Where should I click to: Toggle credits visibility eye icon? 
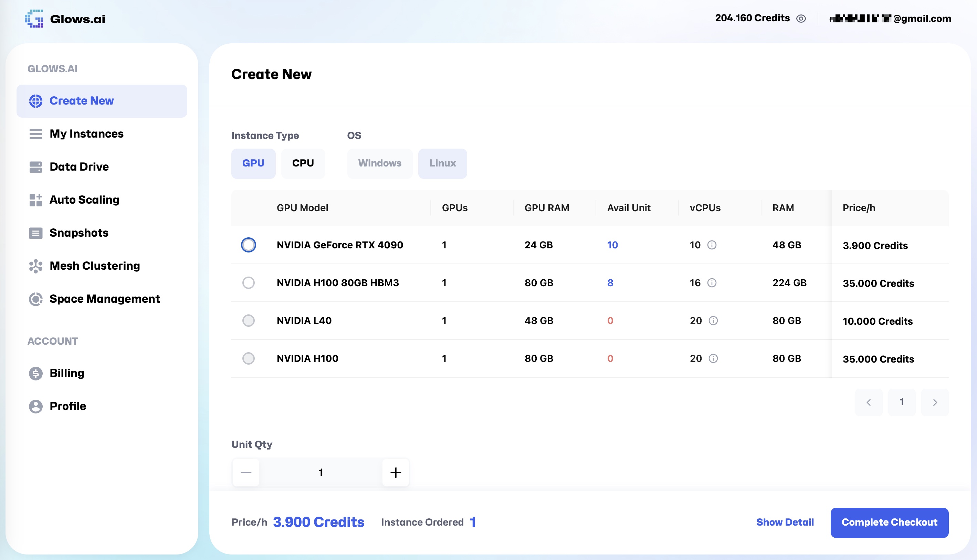[801, 19]
